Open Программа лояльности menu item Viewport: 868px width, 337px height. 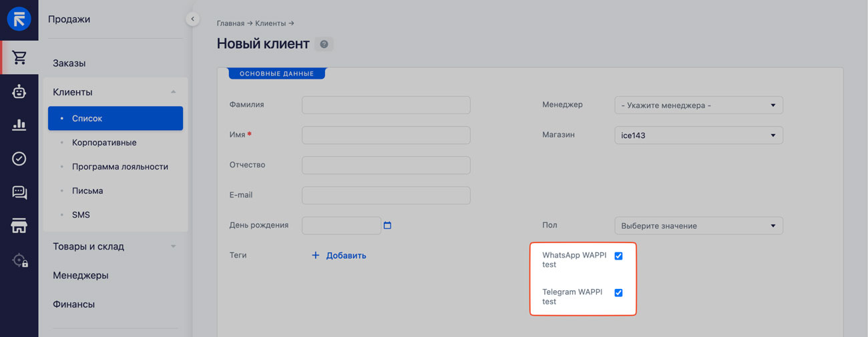120,167
